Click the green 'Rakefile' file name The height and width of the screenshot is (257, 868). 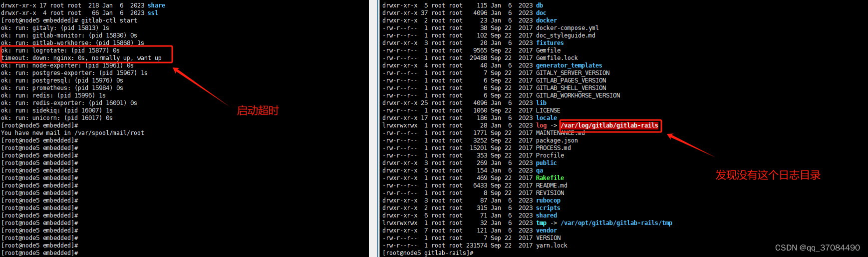tap(550, 178)
